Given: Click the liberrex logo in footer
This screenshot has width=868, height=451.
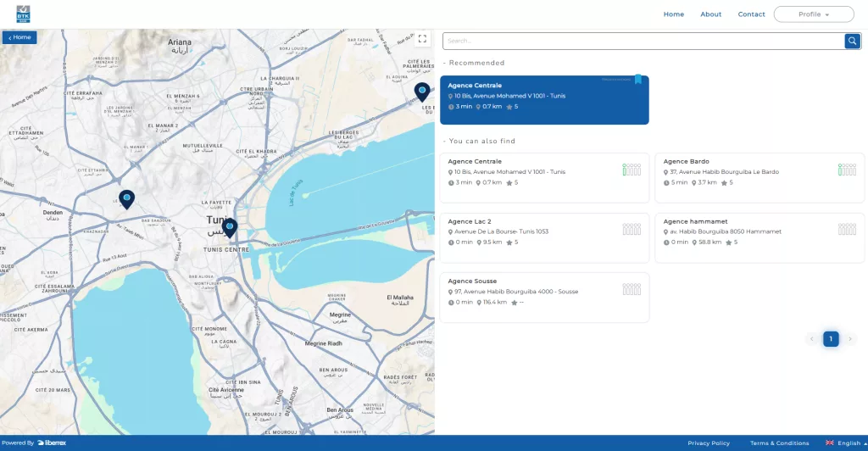Looking at the screenshot, I should click(x=52, y=443).
